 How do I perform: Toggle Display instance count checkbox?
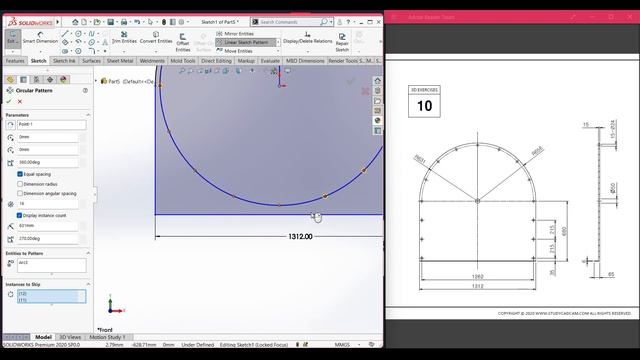[x=19, y=215]
